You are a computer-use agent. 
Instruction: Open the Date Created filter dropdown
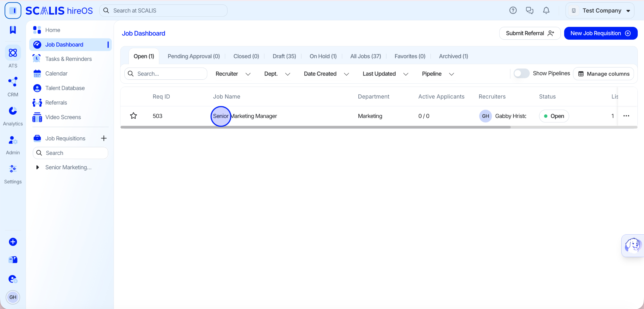point(326,74)
